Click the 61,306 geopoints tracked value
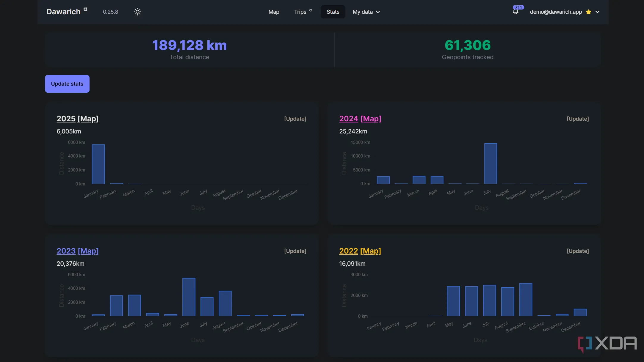The image size is (644, 362). tap(468, 45)
